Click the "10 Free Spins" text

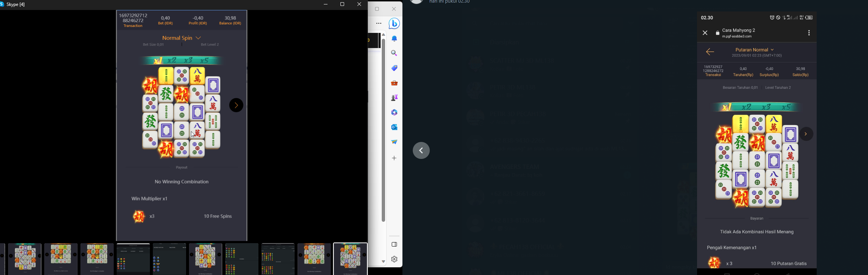218,216
